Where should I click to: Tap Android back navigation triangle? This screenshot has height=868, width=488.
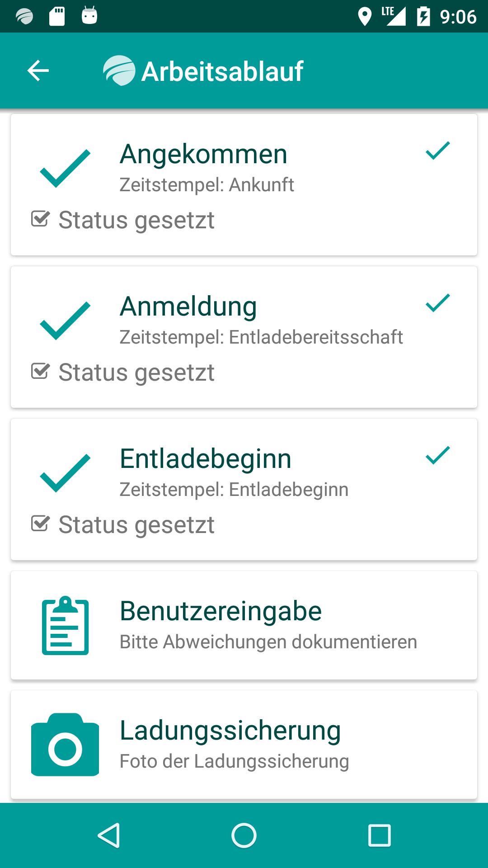coord(109,835)
